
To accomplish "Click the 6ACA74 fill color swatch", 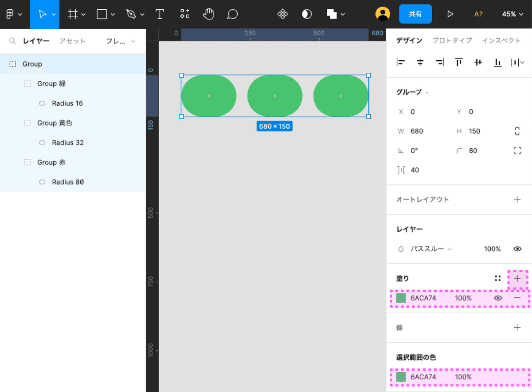I will 401,298.
